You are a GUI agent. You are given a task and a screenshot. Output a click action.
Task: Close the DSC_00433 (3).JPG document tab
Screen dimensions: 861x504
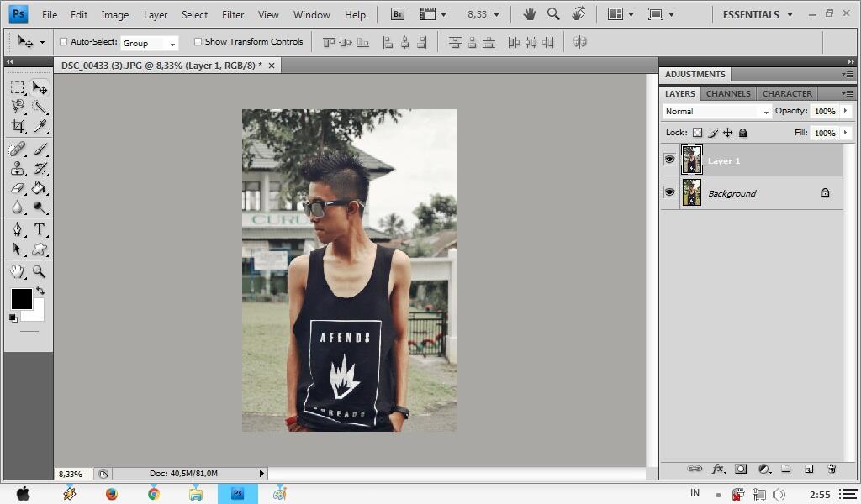pyautogui.click(x=272, y=66)
